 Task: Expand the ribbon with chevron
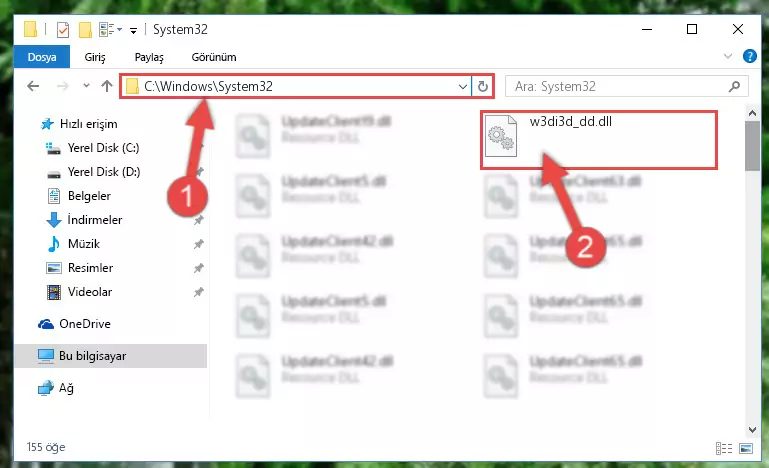click(728, 56)
